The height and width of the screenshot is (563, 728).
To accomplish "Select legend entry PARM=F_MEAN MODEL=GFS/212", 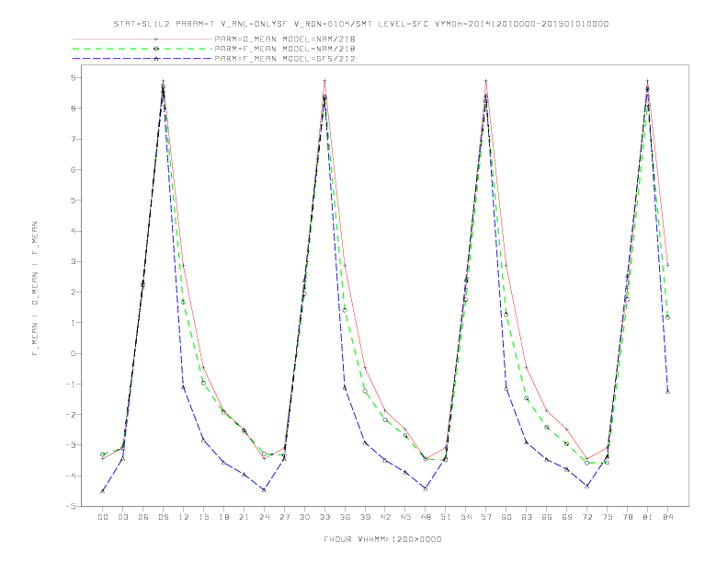I will pos(285,59).
